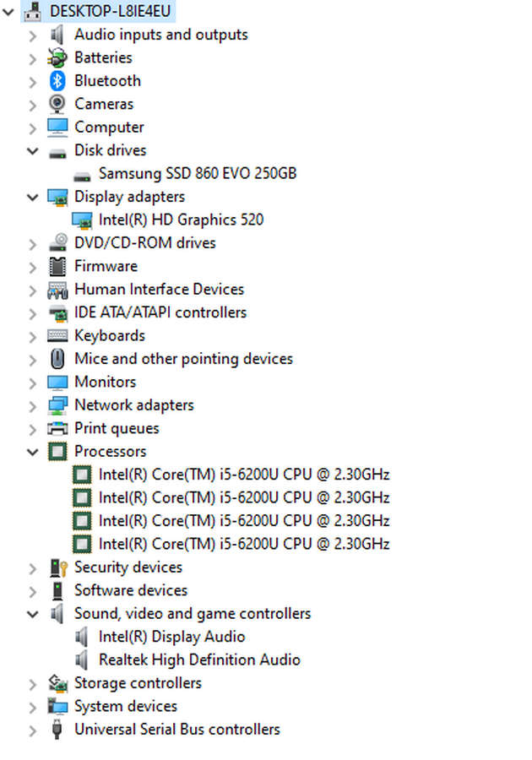Click the Security devices key icon
The width and height of the screenshot is (532, 760).
point(57,567)
